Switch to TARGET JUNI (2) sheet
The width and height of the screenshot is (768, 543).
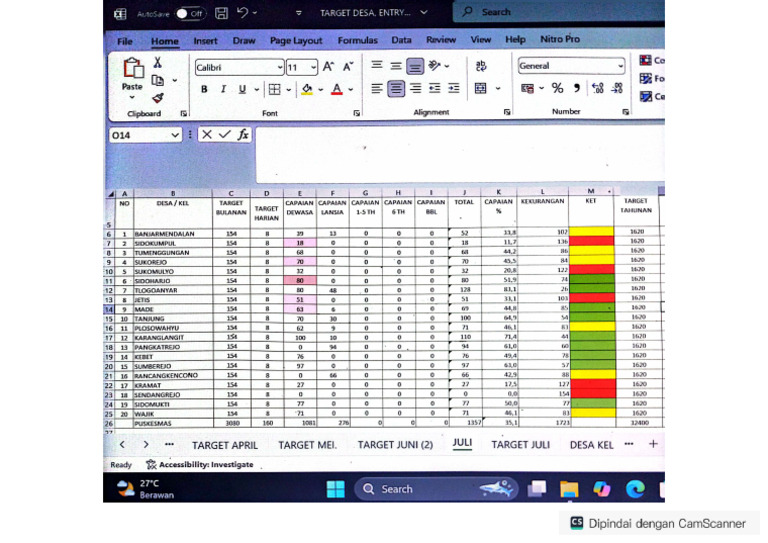click(395, 445)
